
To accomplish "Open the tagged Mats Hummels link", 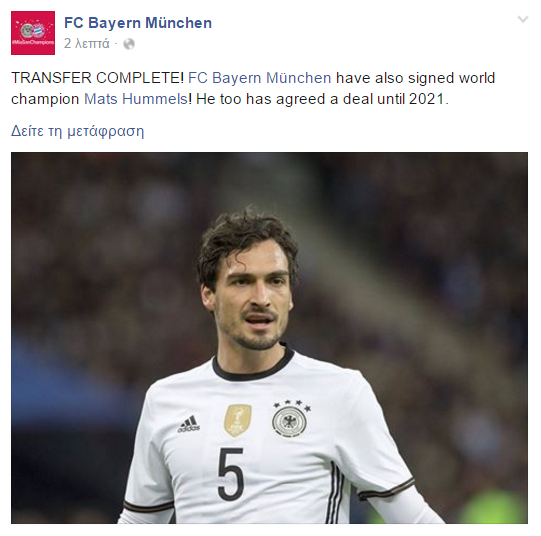I will 136,99.
